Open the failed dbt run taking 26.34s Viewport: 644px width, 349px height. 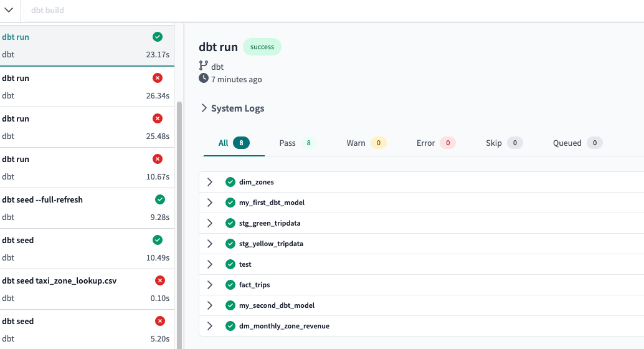tap(87, 87)
